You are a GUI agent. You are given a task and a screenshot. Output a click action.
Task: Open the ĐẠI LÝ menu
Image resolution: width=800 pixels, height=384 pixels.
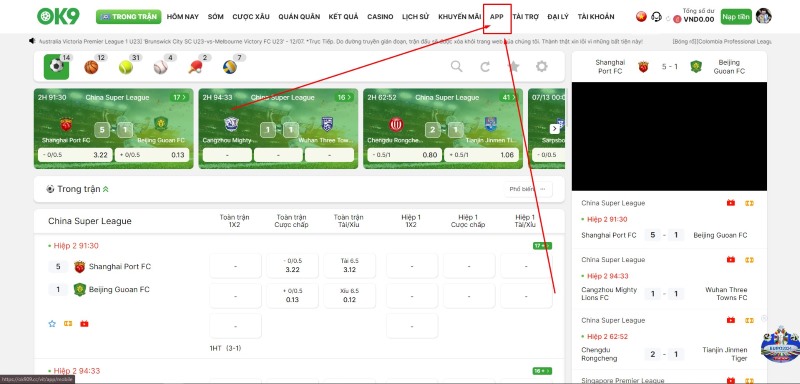(558, 17)
